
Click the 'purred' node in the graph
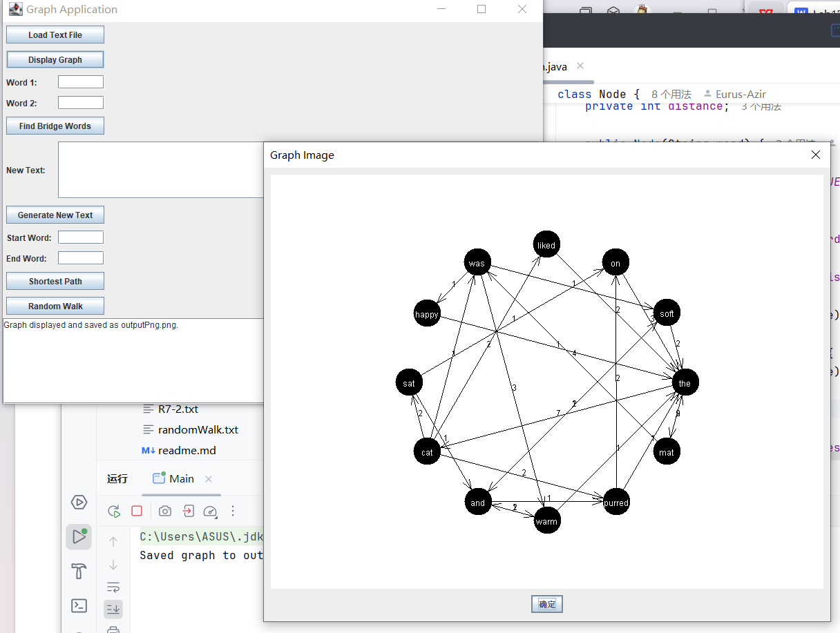click(x=615, y=503)
